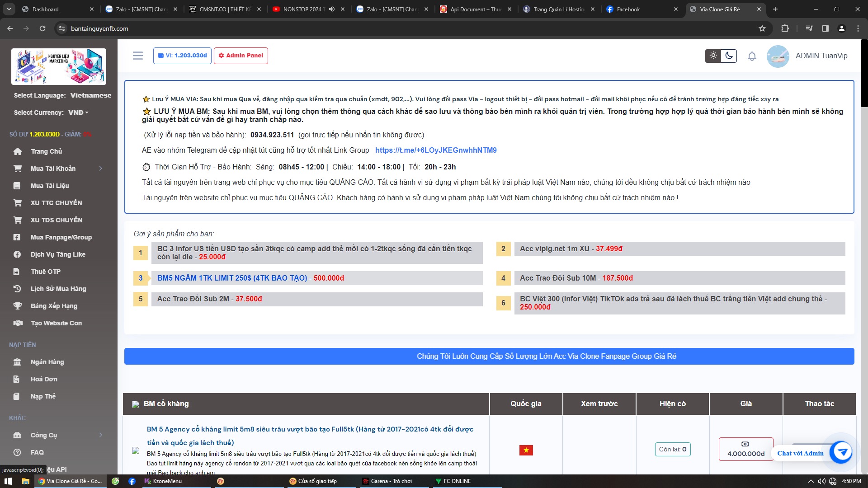Reload the page with browser refresh icon

[x=42, y=28]
